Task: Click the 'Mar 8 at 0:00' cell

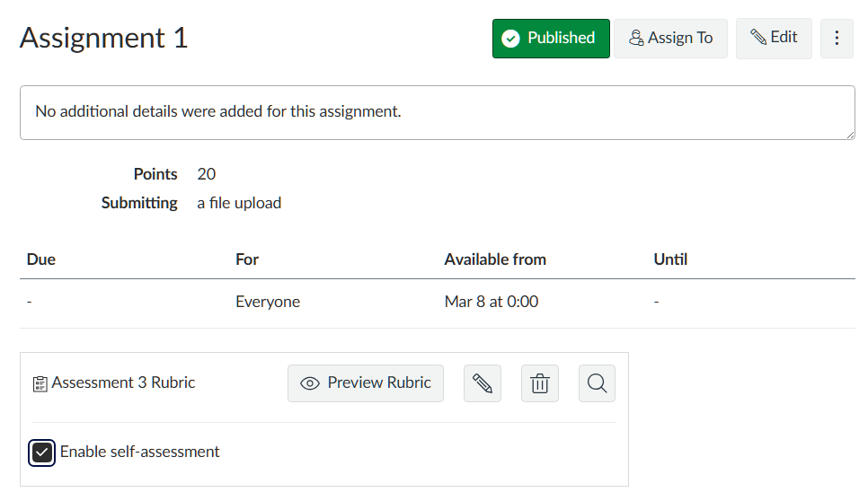Action: pyautogui.click(x=491, y=302)
